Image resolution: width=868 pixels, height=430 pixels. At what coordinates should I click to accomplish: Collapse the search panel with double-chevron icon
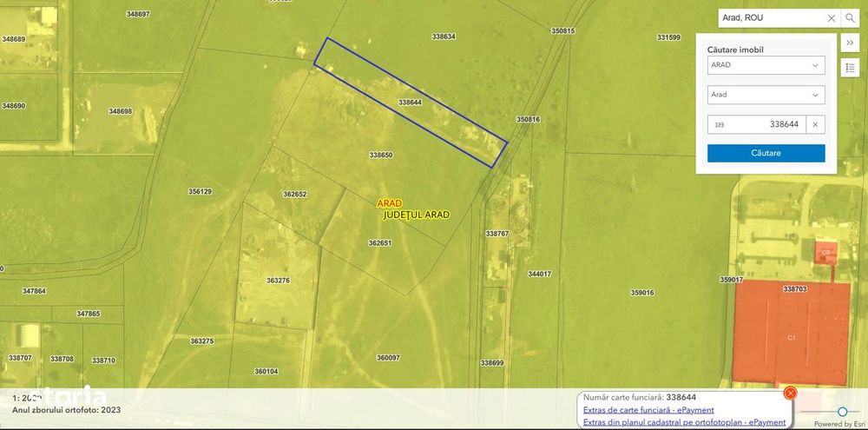[x=850, y=43]
